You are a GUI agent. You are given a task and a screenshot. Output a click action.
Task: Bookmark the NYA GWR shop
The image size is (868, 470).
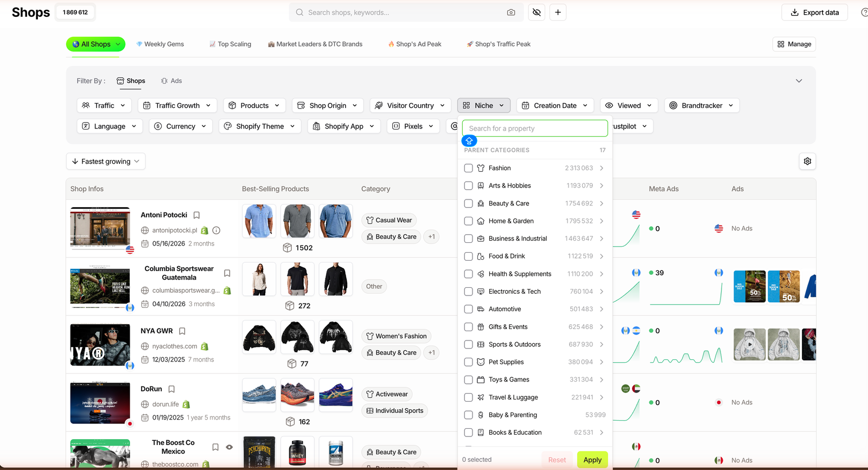pos(182,331)
